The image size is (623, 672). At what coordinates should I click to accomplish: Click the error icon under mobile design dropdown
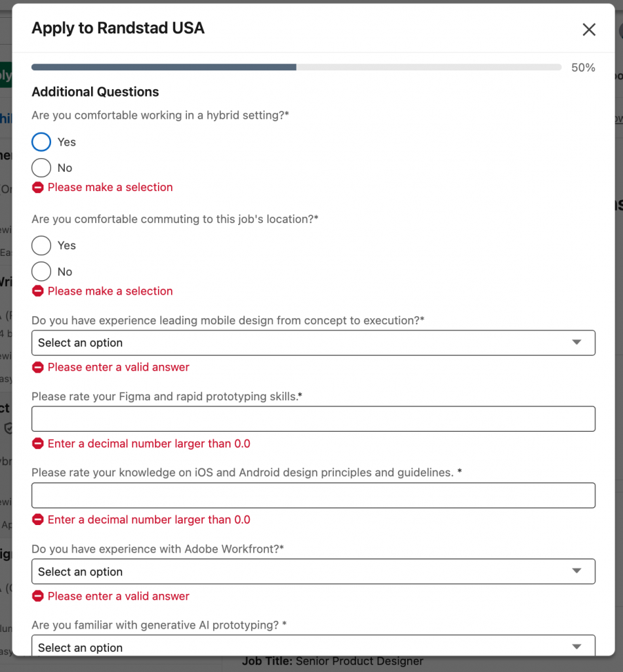click(38, 367)
